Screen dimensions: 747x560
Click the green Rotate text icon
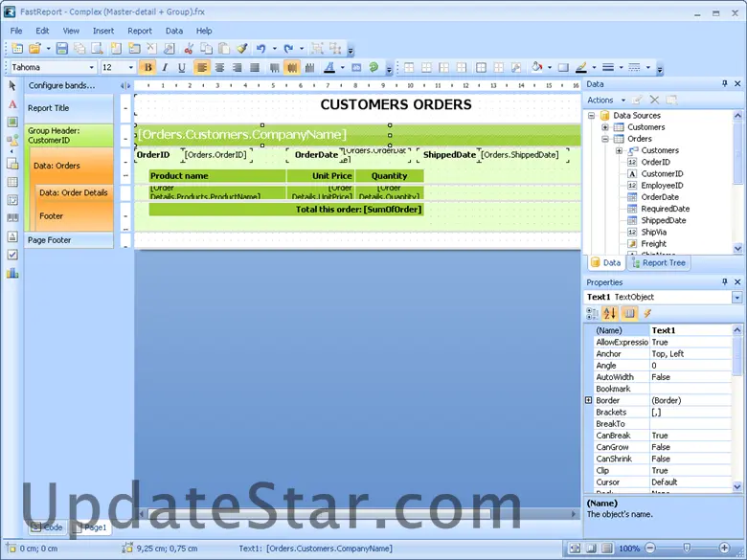coord(373,67)
